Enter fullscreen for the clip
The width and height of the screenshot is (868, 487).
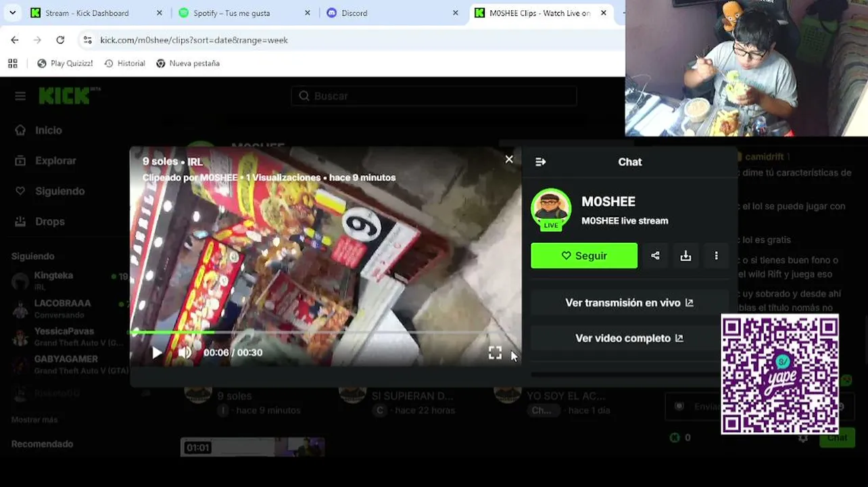pos(495,352)
